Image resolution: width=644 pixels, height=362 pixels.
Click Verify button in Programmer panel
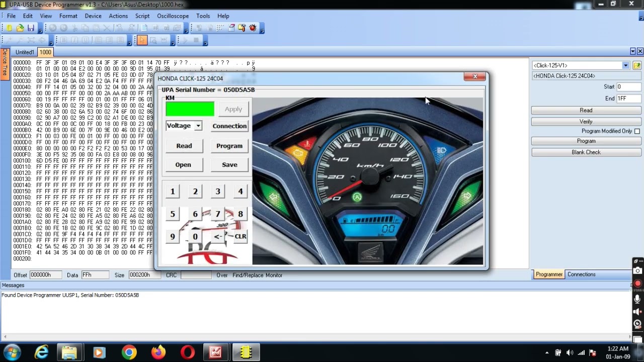(586, 122)
